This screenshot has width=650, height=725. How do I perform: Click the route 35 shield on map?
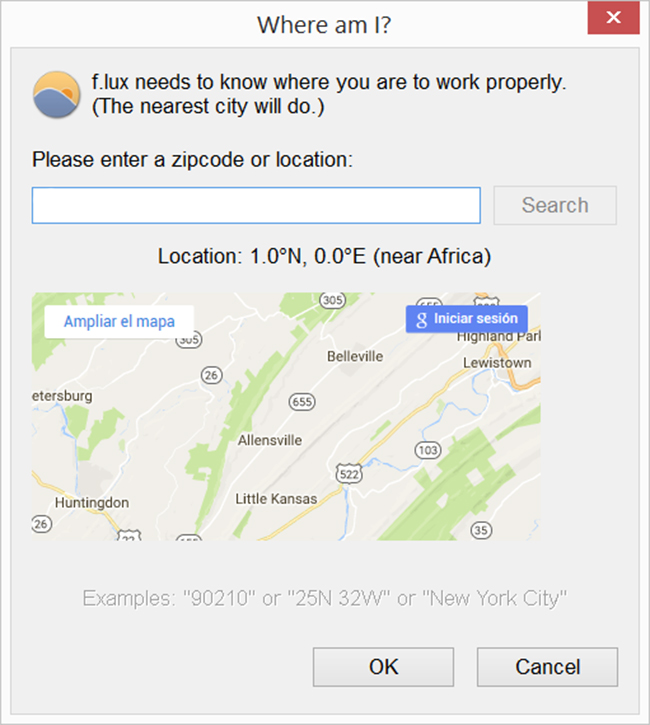(482, 529)
